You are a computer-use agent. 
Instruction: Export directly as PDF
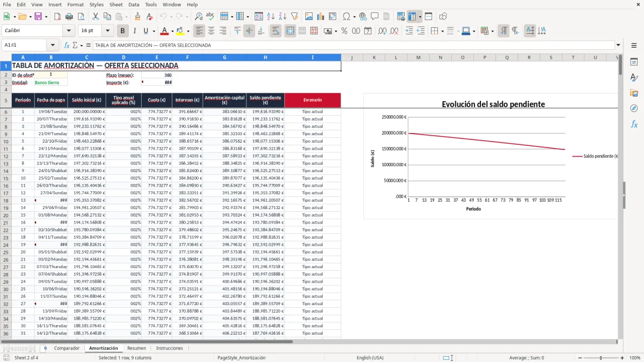58,17
